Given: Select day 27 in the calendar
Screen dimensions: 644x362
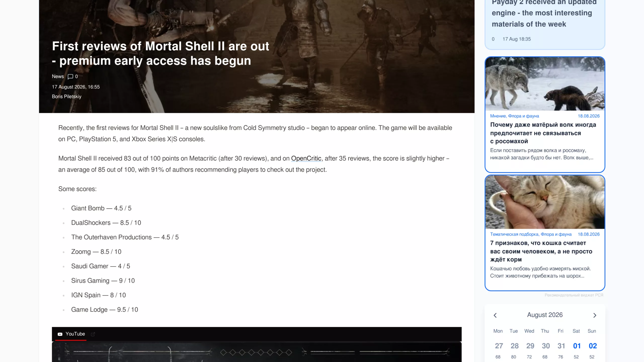Looking at the screenshot, I should (499, 346).
